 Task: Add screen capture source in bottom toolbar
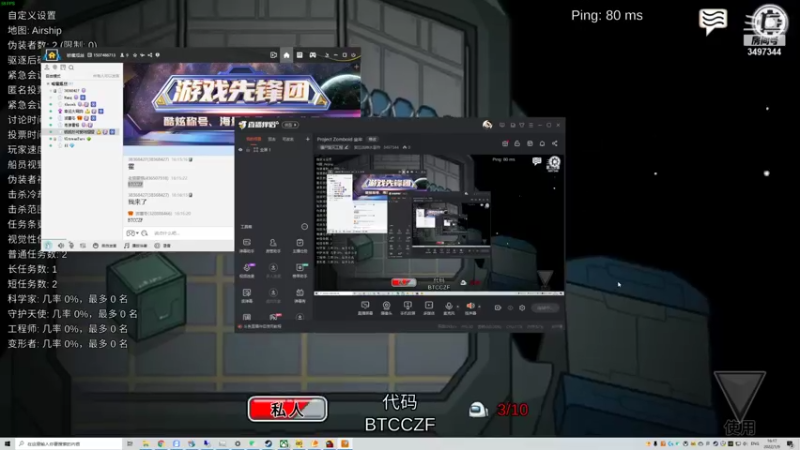tap(365, 308)
